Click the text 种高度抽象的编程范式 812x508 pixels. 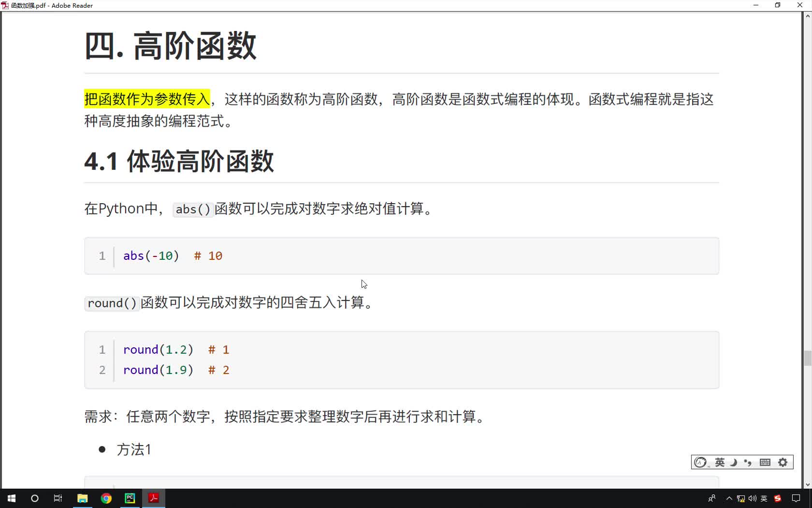[159, 121]
